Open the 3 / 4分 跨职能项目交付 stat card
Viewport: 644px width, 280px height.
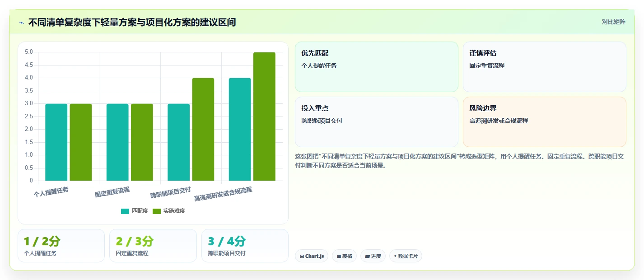[245, 246]
